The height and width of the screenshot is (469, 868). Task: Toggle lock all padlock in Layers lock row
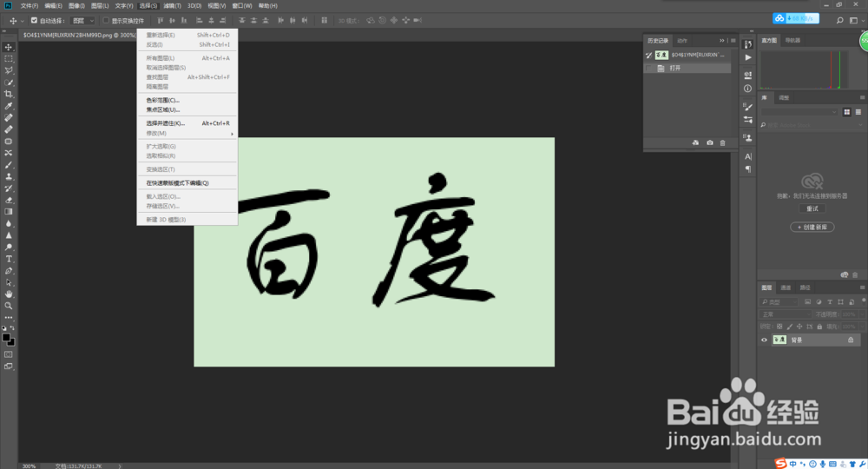coord(819,327)
